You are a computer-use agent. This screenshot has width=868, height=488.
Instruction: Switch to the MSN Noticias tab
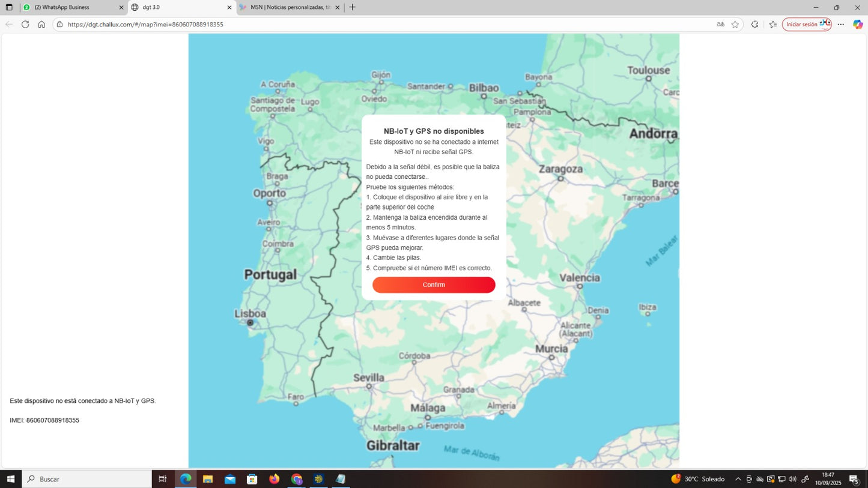pos(288,7)
